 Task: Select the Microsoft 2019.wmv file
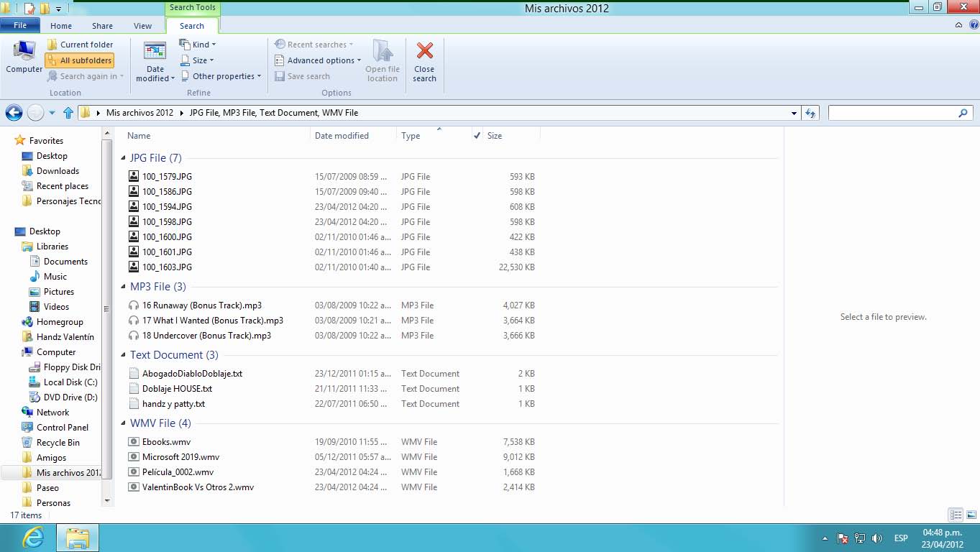tap(180, 457)
